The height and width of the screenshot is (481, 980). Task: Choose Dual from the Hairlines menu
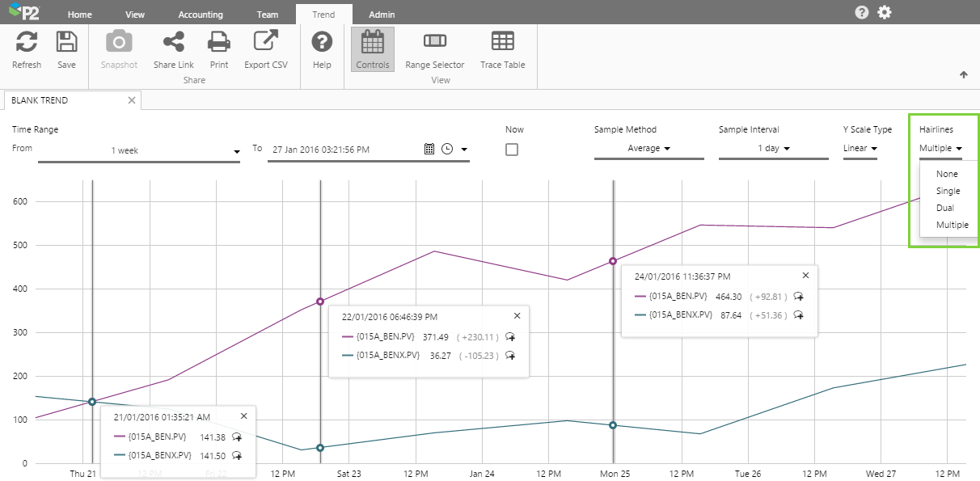coord(944,208)
